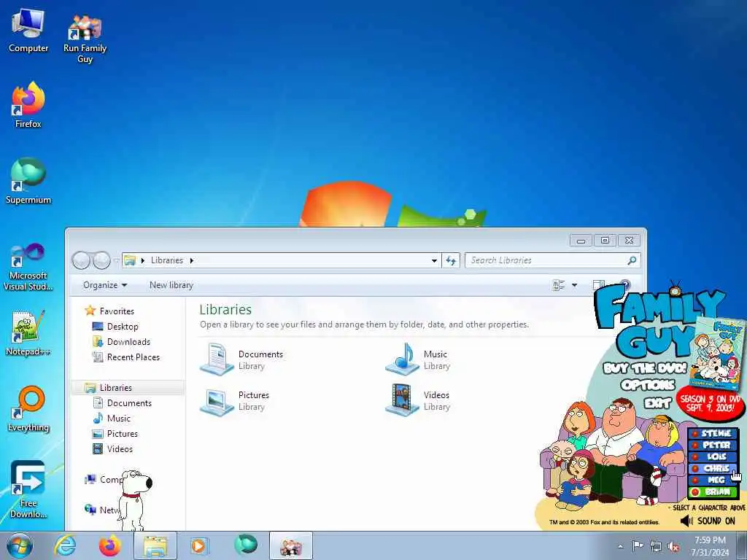
Task: Click the Family Guy DVD box cover
Action: [719, 354]
